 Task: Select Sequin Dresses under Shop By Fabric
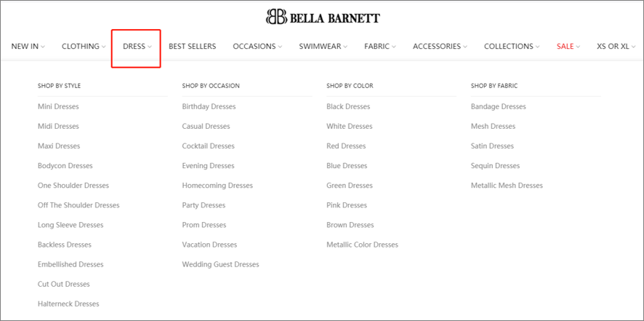(495, 166)
